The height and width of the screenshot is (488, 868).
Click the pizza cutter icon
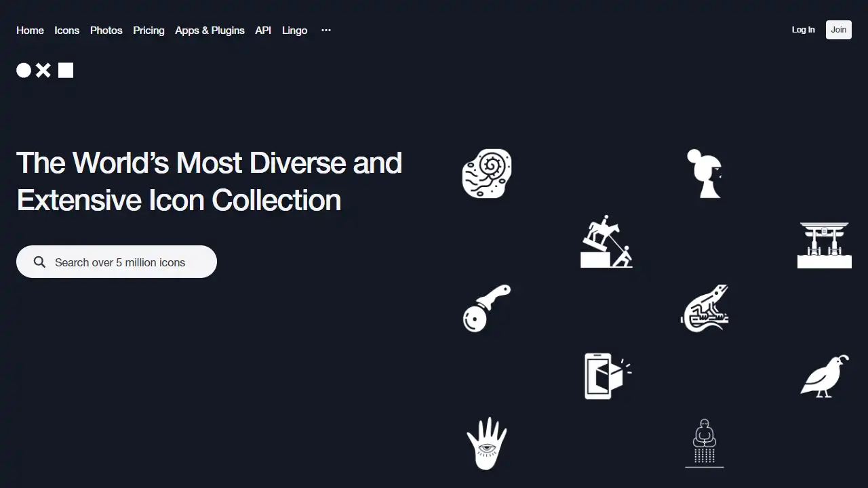point(486,309)
